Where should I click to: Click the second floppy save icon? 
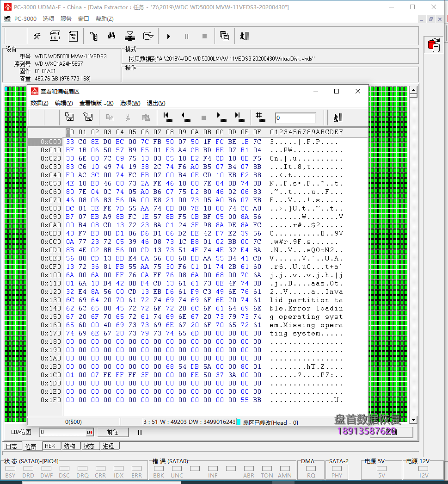pyautogui.click(x=88, y=117)
